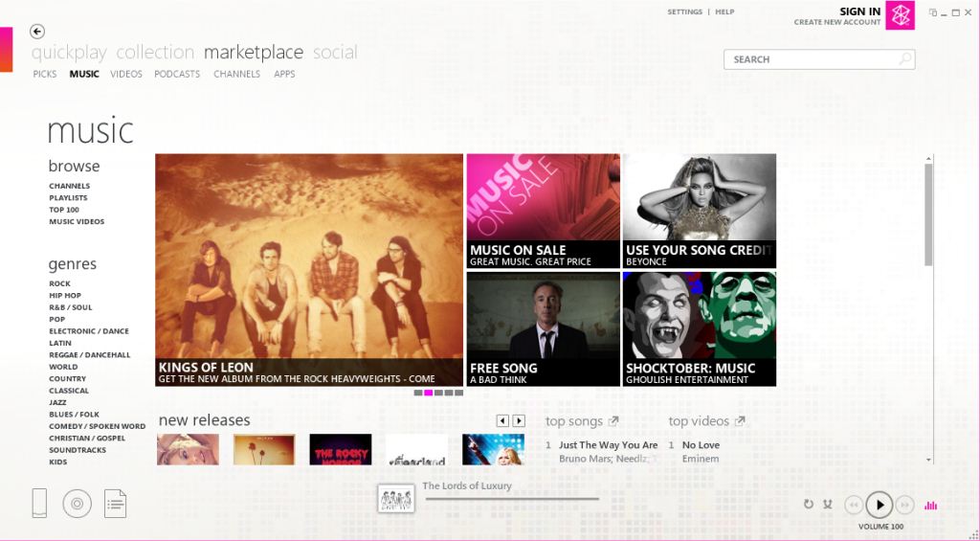
Task: Click the search magnifier icon
Action: [904, 59]
